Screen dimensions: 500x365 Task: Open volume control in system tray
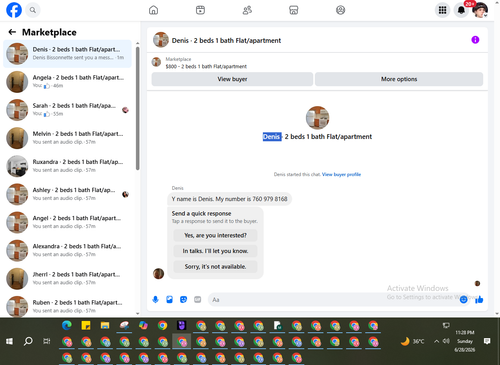point(446,341)
